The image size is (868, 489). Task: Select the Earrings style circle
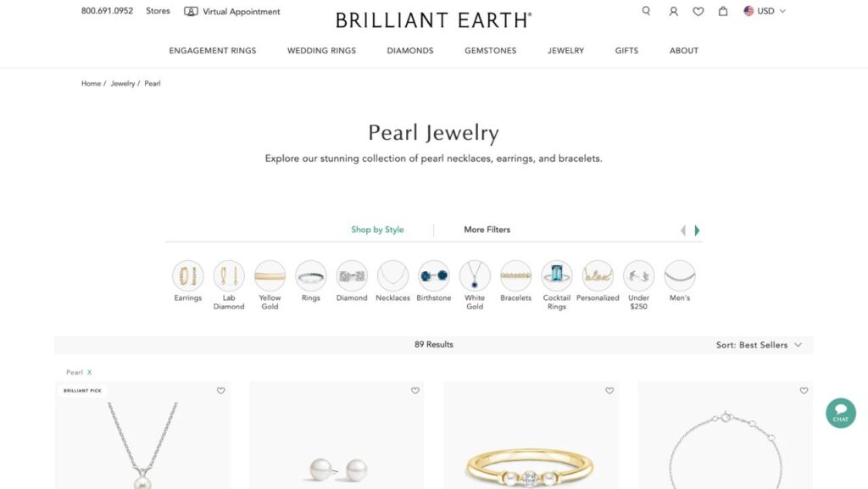click(187, 275)
